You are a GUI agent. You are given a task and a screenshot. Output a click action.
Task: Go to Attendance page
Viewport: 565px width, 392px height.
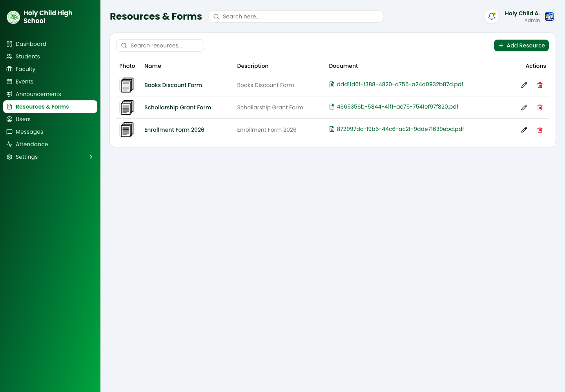[50, 144]
